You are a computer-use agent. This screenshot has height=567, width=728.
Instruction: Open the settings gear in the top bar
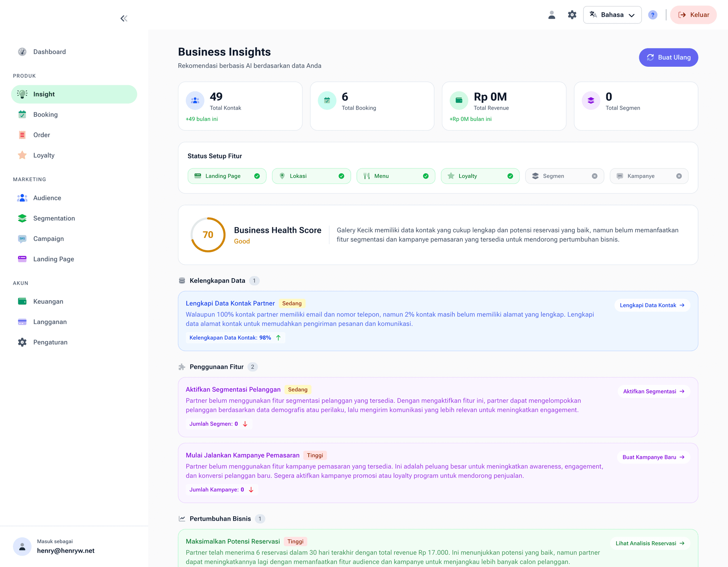pos(572,15)
